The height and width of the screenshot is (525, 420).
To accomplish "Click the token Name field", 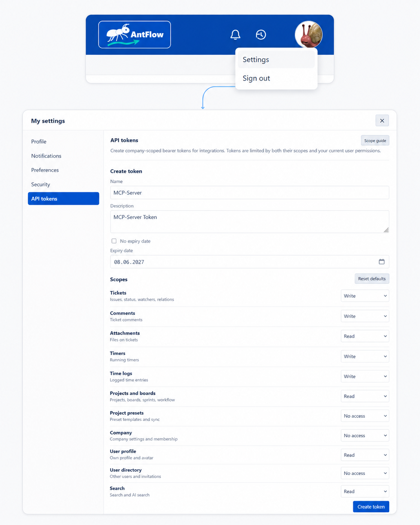I will coord(250,192).
